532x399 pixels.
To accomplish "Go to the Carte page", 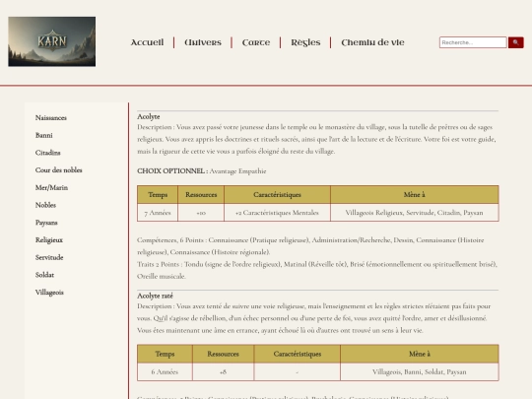I will (256, 42).
